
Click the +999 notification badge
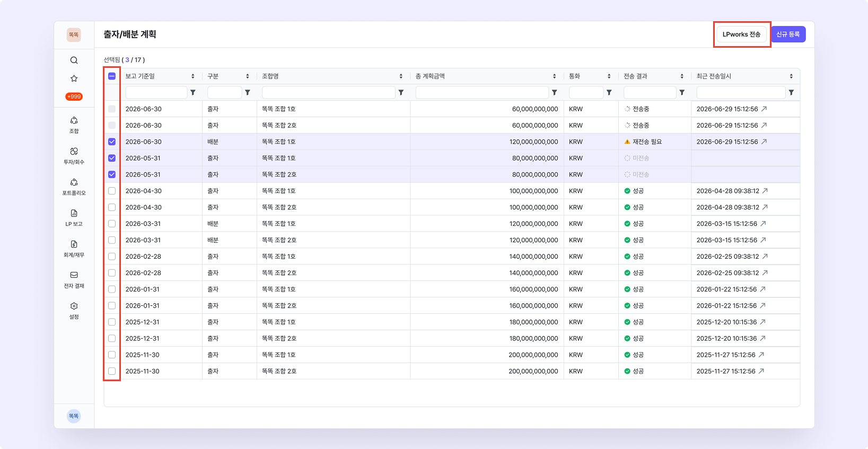(74, 96)
